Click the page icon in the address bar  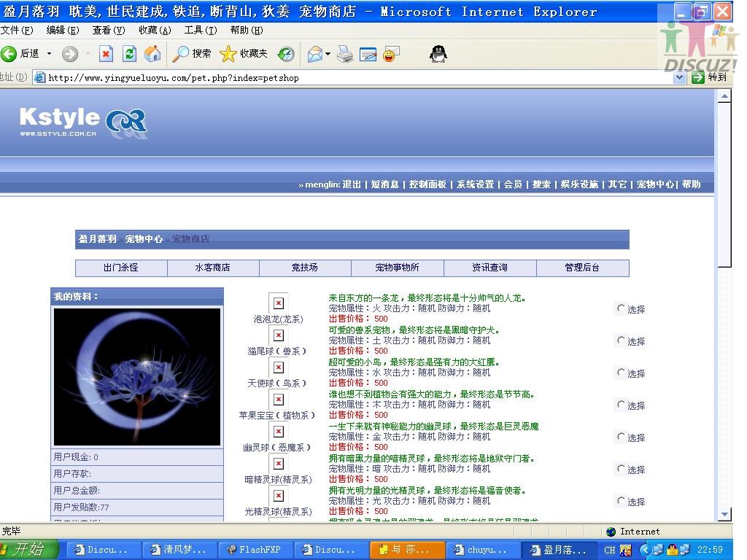tap(40, 77)
